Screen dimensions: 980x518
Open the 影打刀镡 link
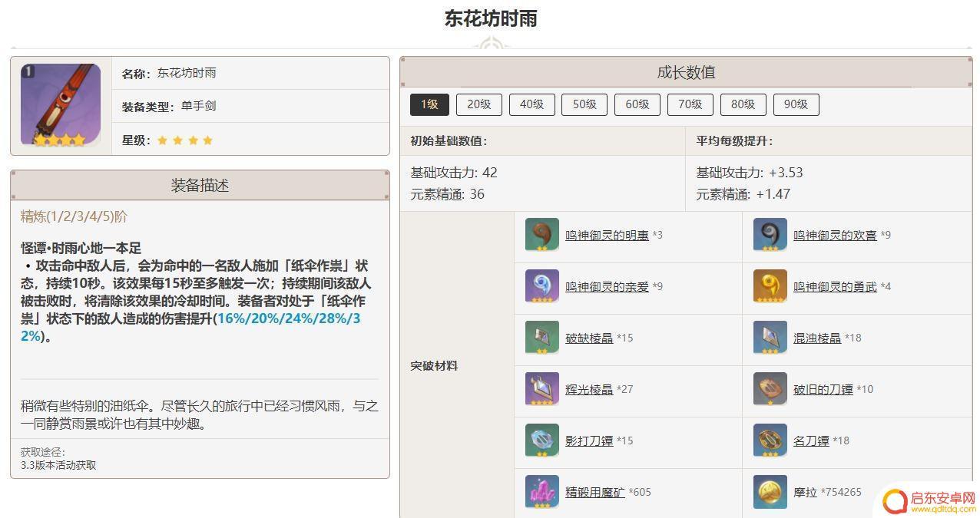pyautogui.click(x=589, y=440)
